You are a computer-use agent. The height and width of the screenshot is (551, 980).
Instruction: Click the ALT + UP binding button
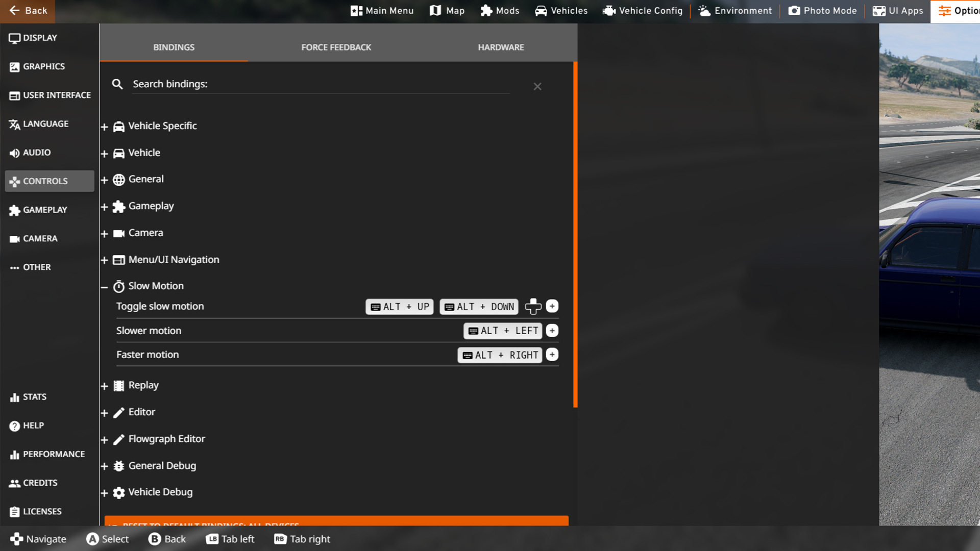(399, 307)
